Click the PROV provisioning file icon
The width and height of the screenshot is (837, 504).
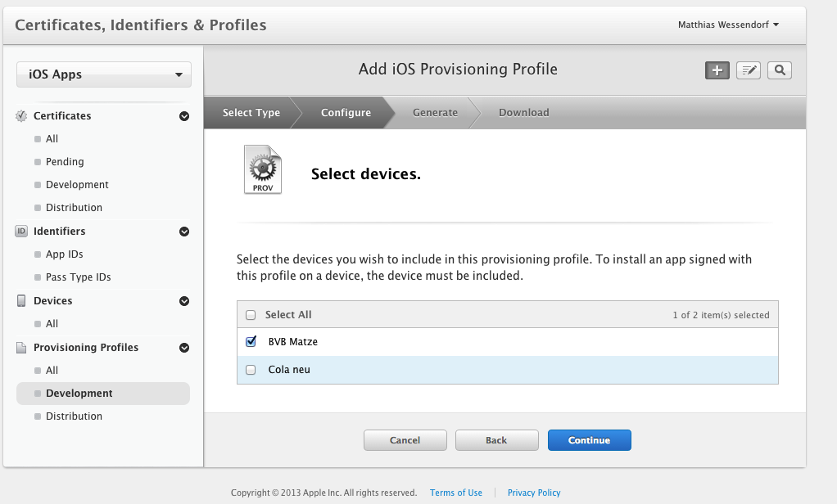click(x=262, y=169)
